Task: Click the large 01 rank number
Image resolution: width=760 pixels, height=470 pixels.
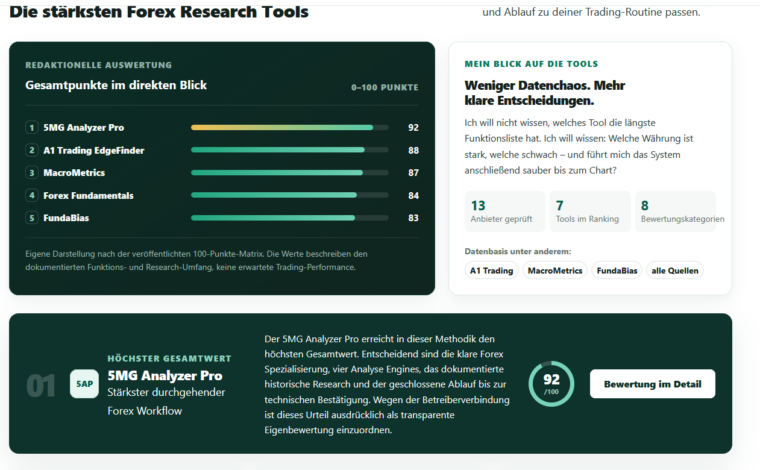Action: [41, 386]
